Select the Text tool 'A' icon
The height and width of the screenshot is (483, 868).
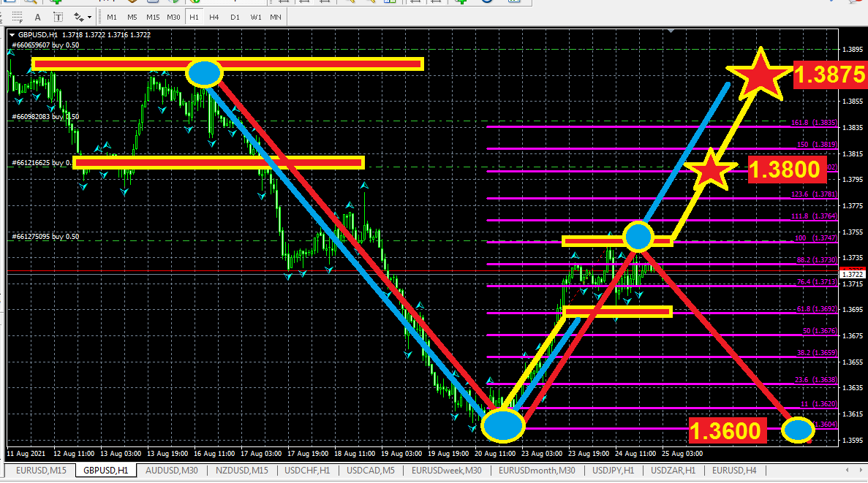coord(38,16)
